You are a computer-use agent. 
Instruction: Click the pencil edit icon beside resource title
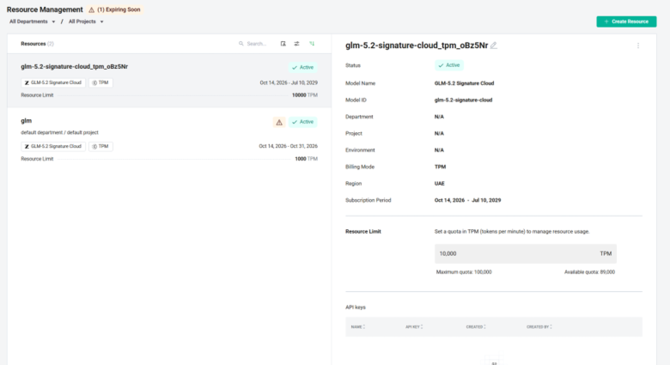pos(494,45)
